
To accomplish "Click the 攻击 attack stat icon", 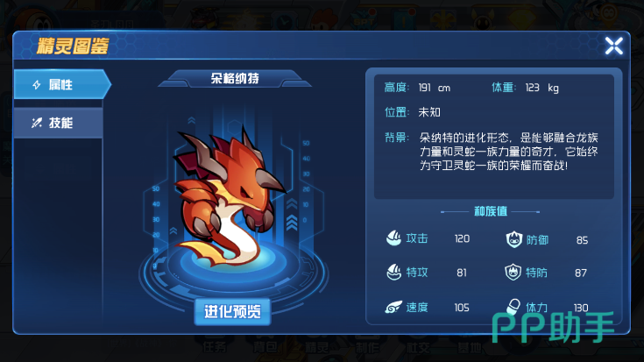I will [394, 238].
